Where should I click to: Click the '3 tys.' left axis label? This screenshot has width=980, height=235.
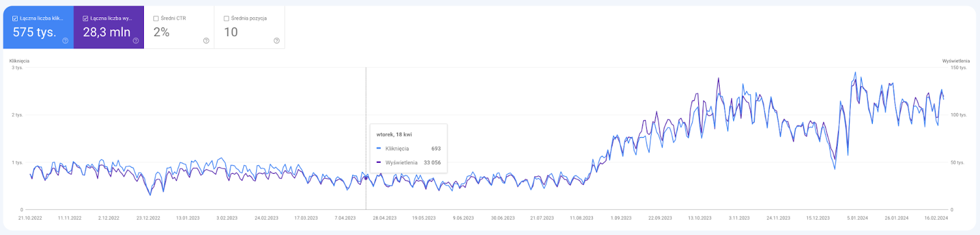(x=17, y=67)
